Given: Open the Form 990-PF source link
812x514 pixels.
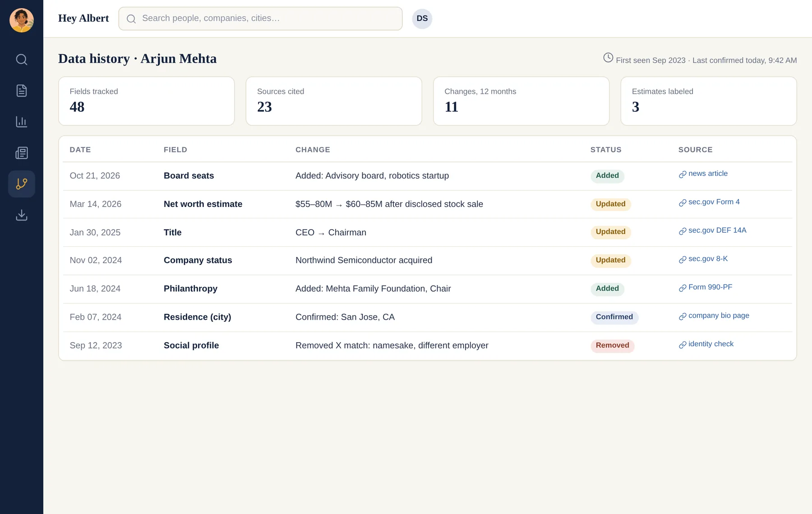Looking at the screenshot, I should tap(706, 287).
